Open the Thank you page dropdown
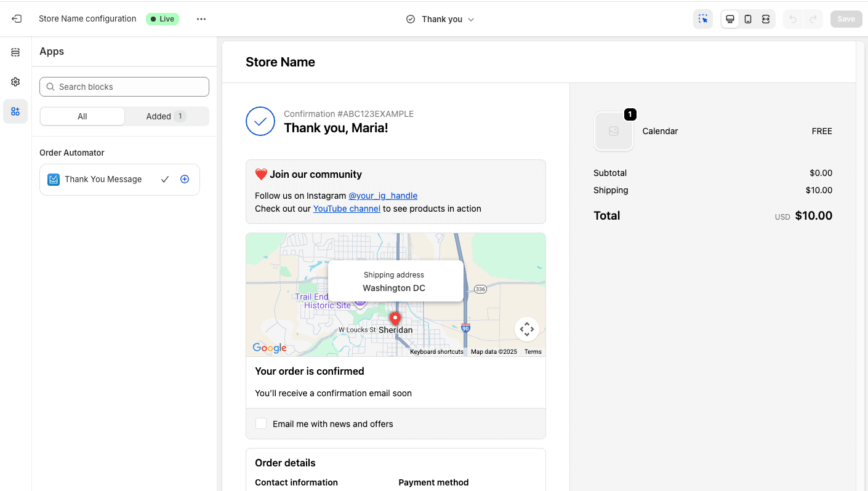 [x=441, y=19]
